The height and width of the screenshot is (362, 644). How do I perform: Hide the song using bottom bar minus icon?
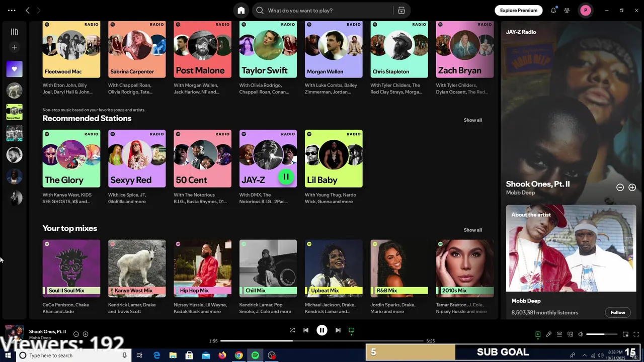tap(76, 334)
